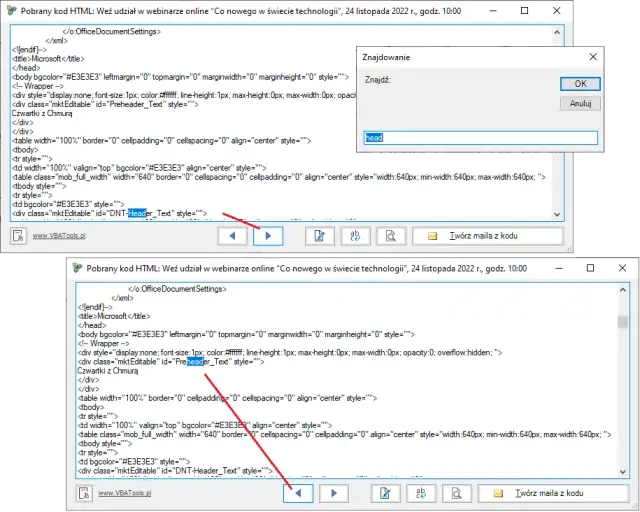Click next-match arrow in lower window
This screenshot has width=640, height=512.
(x=333, y=493)
